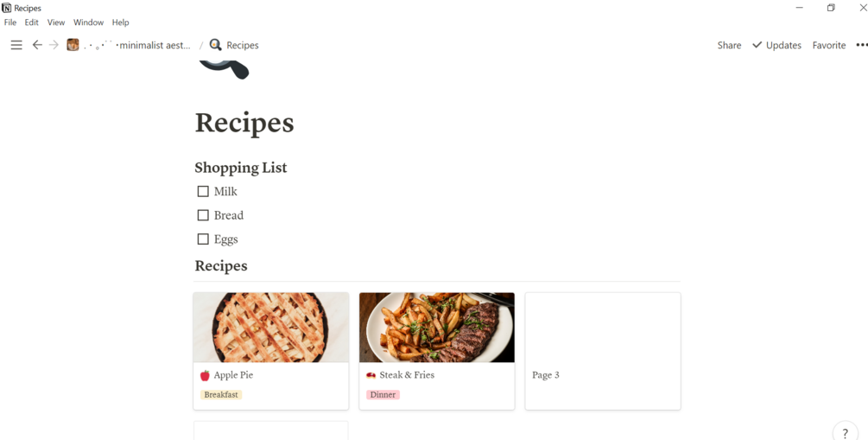Open the Updates panel
The image size is (868, 440).
(x=776, y=46)
